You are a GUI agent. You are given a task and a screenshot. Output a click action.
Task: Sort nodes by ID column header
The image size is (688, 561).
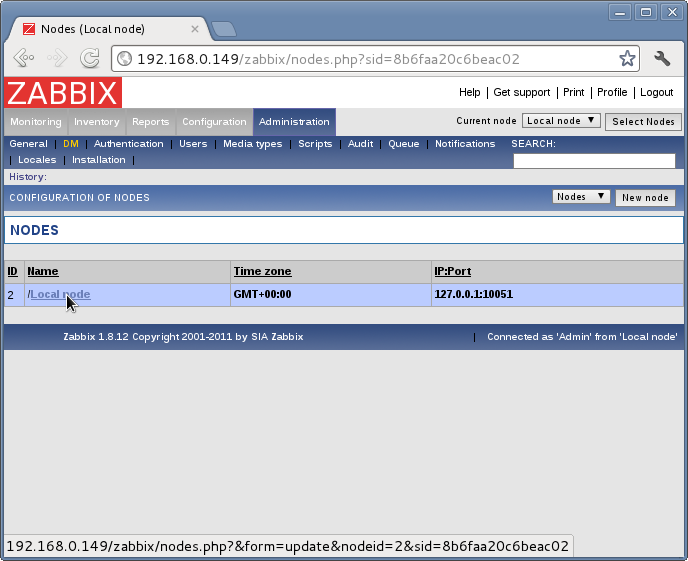tap(12, 271)
